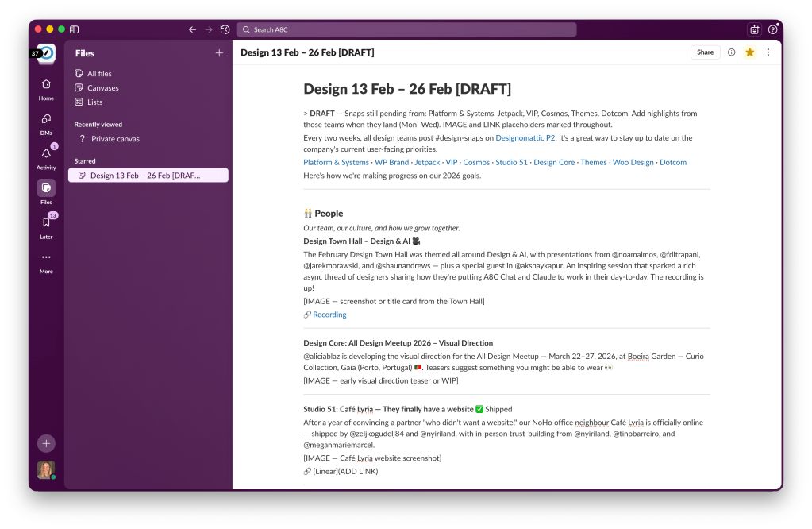The width and height of the screenshot is (812, 529).
Task: Open canvas info details icon
Action: (731, 52)
